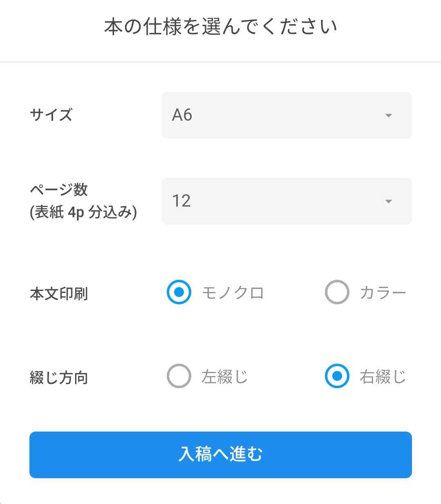Click the 本文印刷 row label
The image size is (441, 504).
59,294
